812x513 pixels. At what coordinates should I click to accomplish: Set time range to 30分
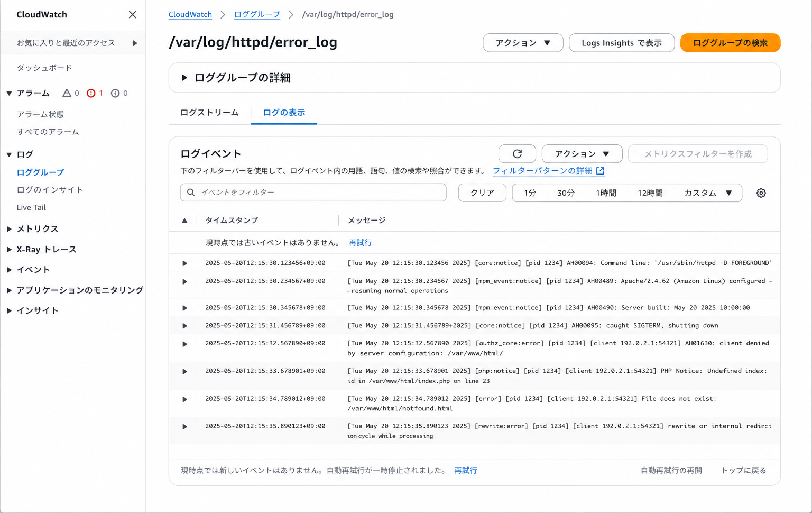click(x=566, y=193)
